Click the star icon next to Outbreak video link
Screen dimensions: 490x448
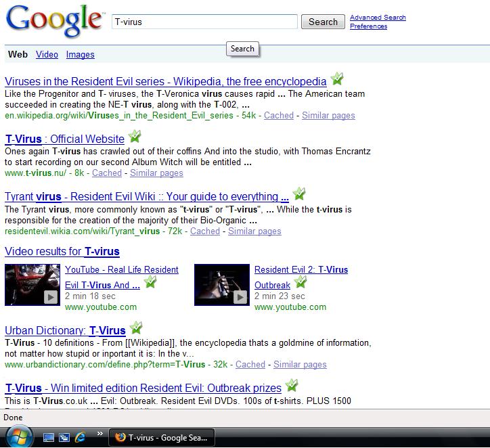pyautogui.click(x=300, y=282)
